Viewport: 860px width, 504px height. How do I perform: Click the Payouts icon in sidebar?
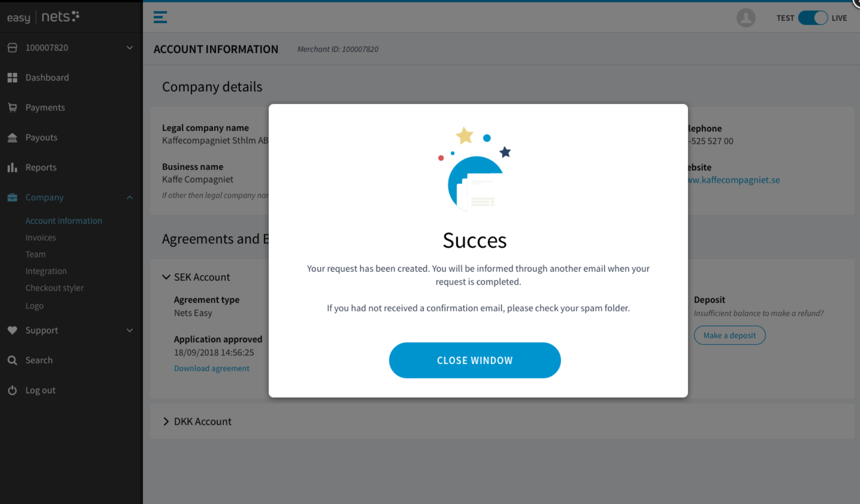(12, 137)
